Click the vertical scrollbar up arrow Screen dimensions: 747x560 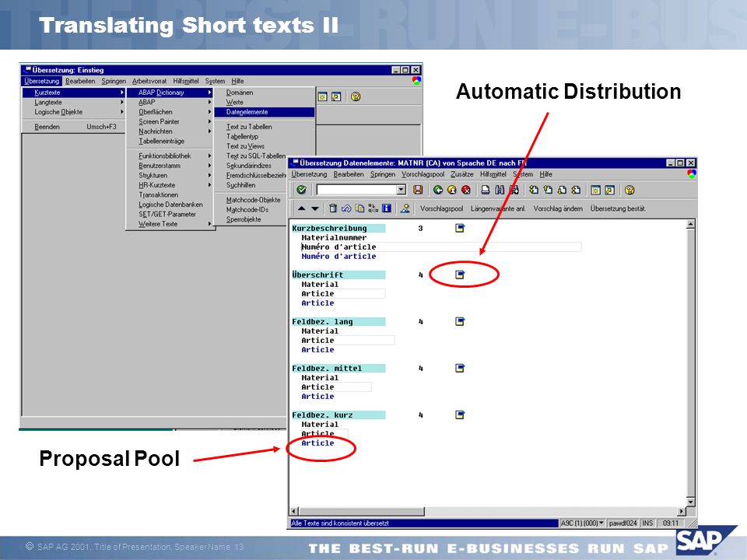click(690, 224)
